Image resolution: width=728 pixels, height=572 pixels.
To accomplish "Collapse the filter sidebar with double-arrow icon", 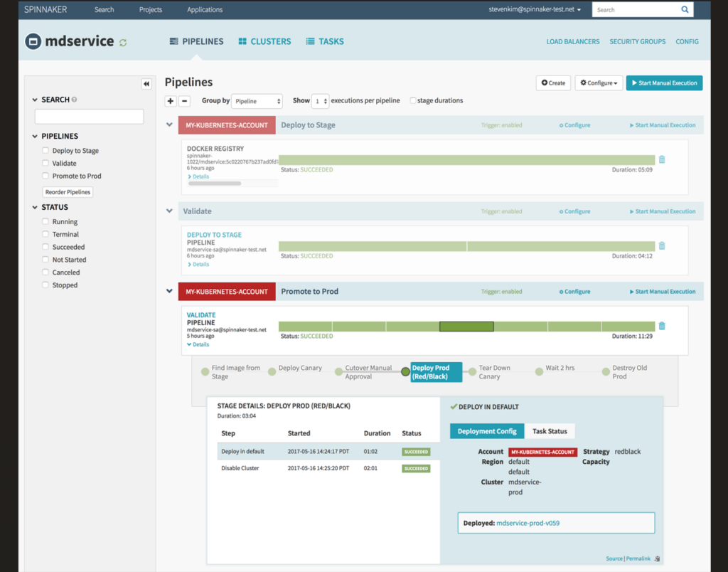I will coord(146,84).
